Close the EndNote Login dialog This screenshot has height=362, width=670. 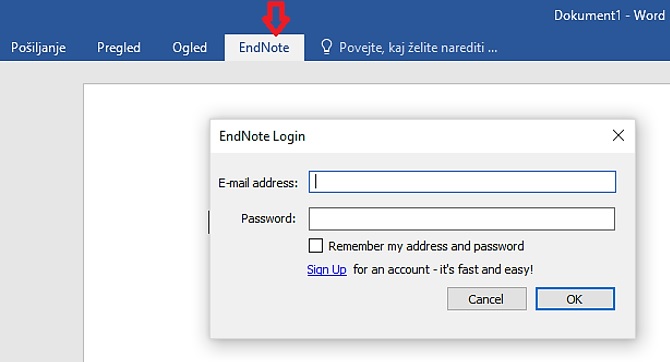point(618,136)
